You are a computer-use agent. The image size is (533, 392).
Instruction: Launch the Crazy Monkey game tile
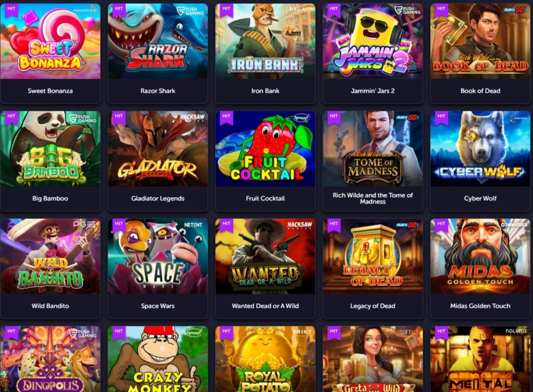pos(158,359)
